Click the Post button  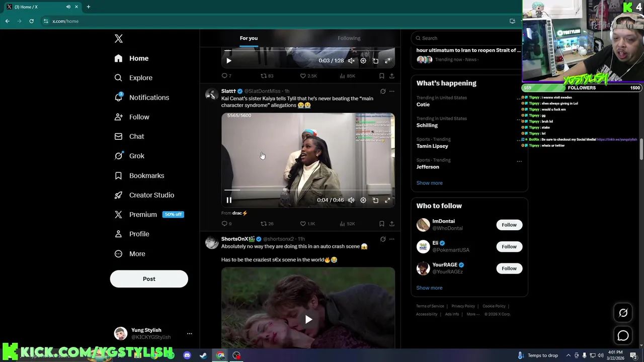pos(149,279)
